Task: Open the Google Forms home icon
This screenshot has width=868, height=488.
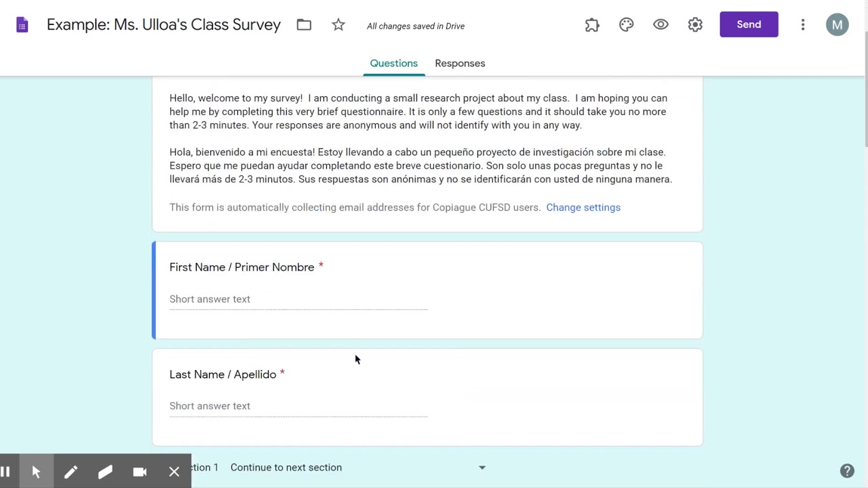Action: point(22,25)
